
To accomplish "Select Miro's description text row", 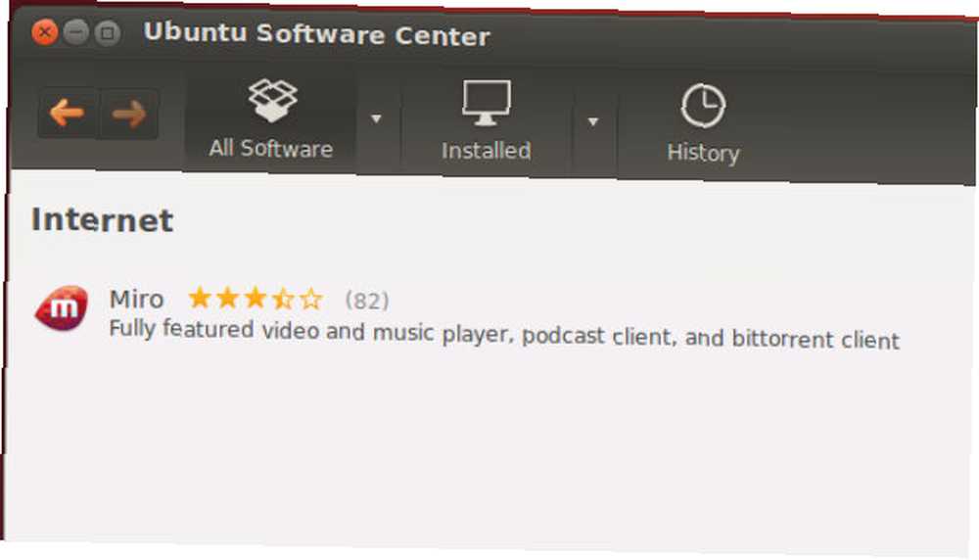I will point(504,335).
